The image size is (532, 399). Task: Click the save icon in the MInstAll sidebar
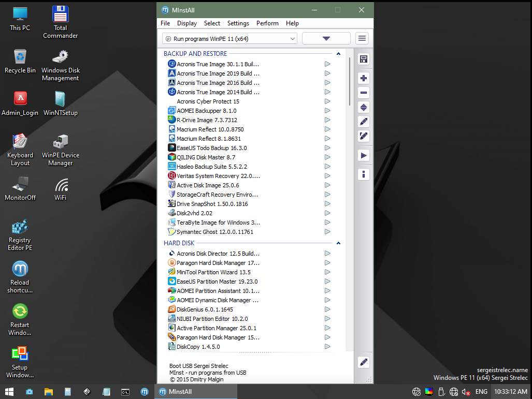(363, 60)
